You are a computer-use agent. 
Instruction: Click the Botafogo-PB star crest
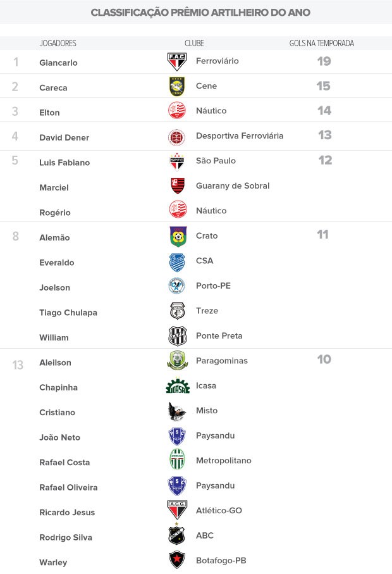(x=177, y=559)
